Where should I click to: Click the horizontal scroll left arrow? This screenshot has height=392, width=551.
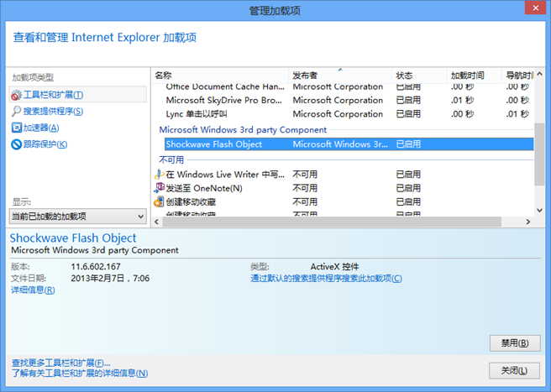pos(157,222)
